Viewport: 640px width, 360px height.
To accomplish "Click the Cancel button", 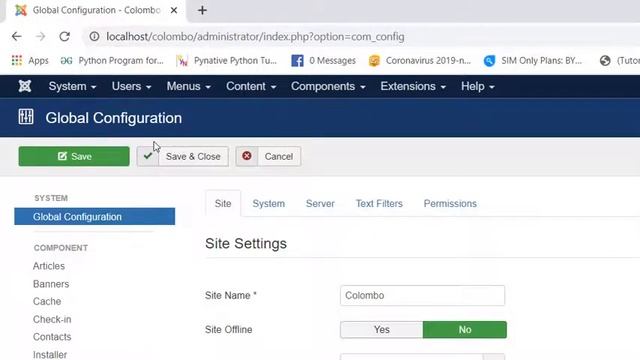I will 268,156.
